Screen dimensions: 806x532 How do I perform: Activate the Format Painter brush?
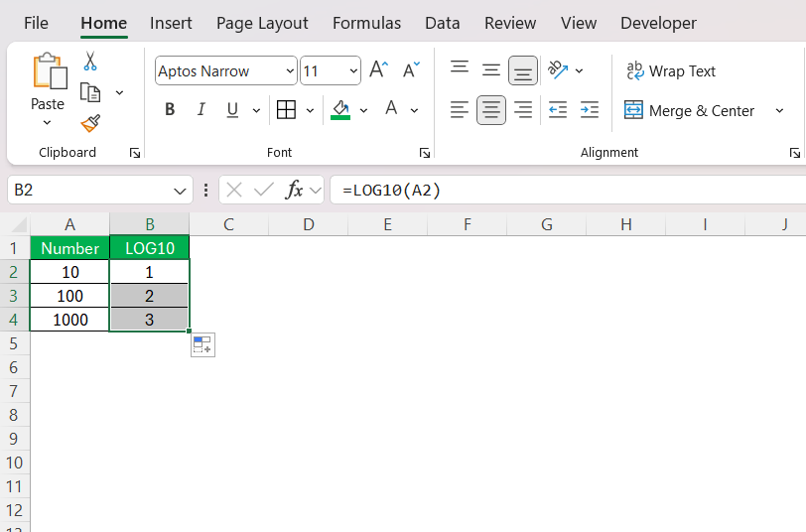[x=90, y=123]
